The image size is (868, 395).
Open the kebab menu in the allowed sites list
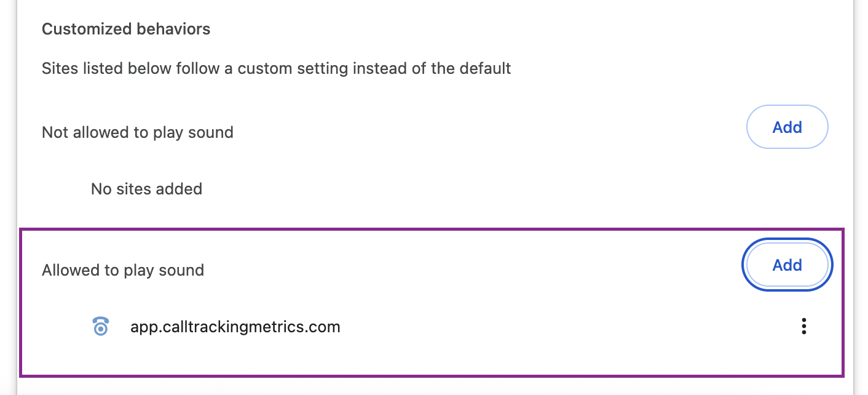[x=803, y=326]
